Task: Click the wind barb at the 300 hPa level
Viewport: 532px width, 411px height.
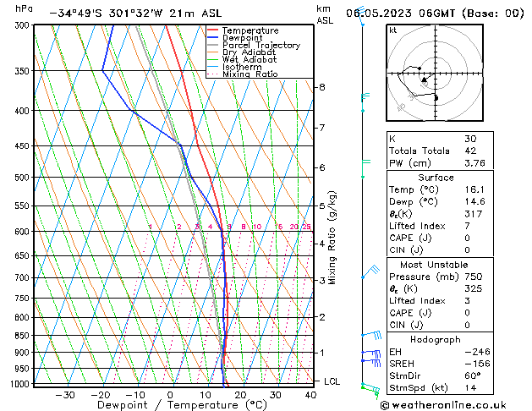Action: (361, 16)
